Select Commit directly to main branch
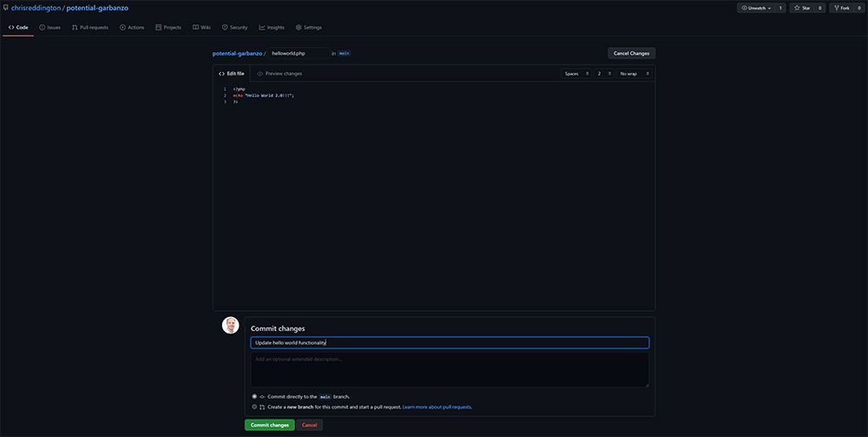 [x=254, y=396]
